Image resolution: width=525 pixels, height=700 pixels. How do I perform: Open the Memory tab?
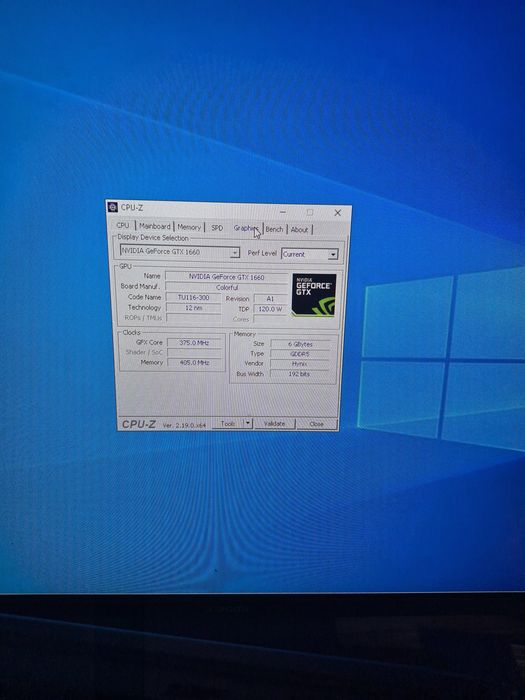tap(189, 227)
